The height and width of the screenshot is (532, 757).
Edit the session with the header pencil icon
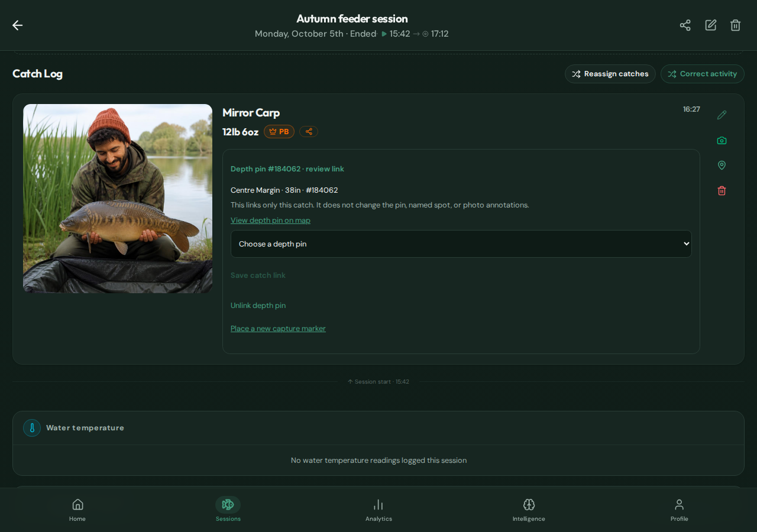710,25
